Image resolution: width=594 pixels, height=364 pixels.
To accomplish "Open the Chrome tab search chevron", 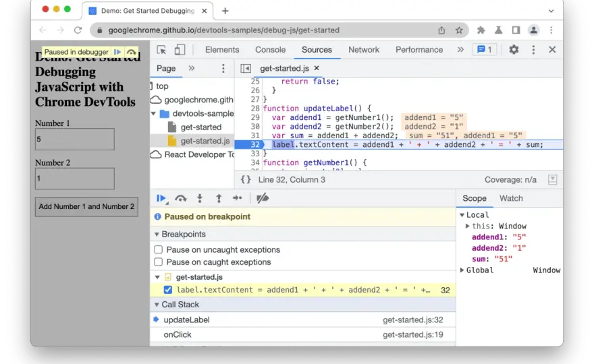I will pos(551,11).
